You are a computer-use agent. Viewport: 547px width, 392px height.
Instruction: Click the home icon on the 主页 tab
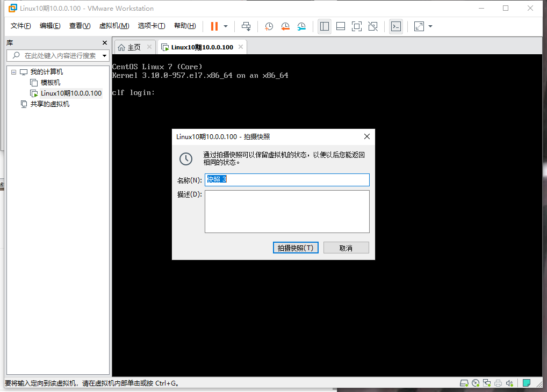(121, 47)
